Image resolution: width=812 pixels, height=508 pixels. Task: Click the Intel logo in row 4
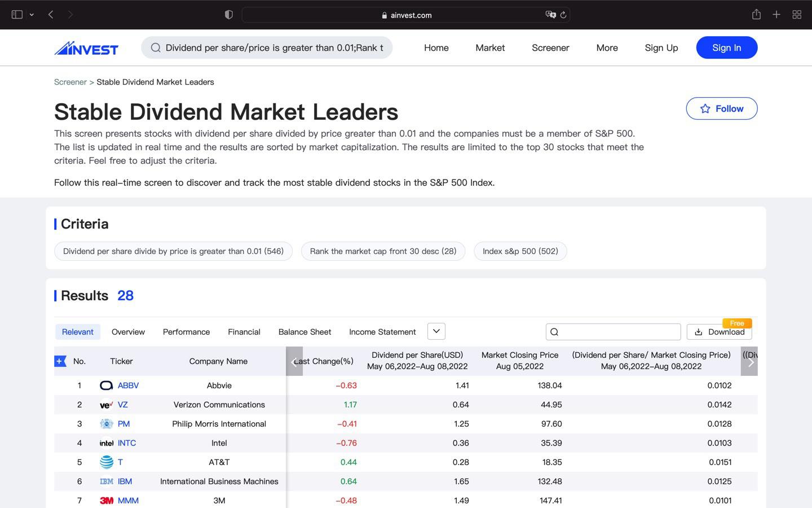pyautogui.click(x=106, y=443)
